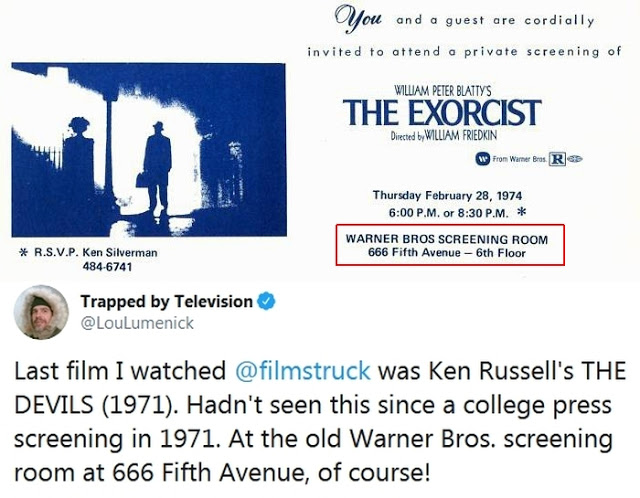Click the Warner Bros. W shield logo

482,159
